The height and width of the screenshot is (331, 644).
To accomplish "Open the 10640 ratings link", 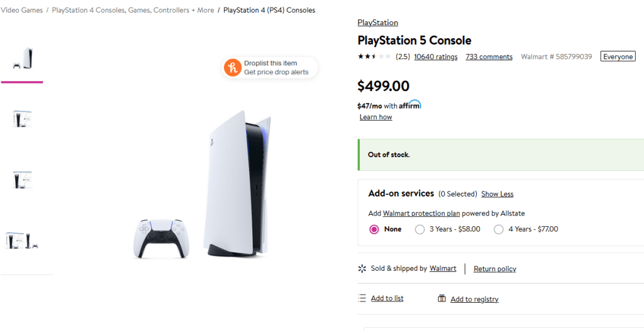I will 435,57.
